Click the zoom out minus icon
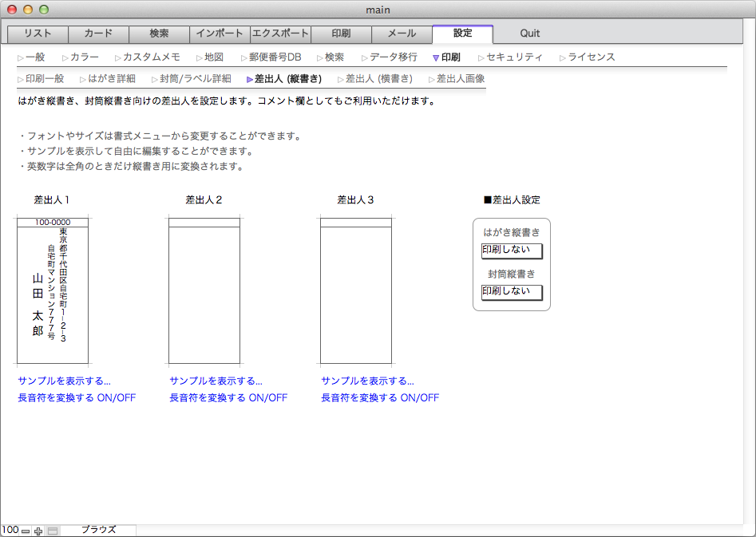The height and width of the screenshot is (537, 756). pos(26,531)
